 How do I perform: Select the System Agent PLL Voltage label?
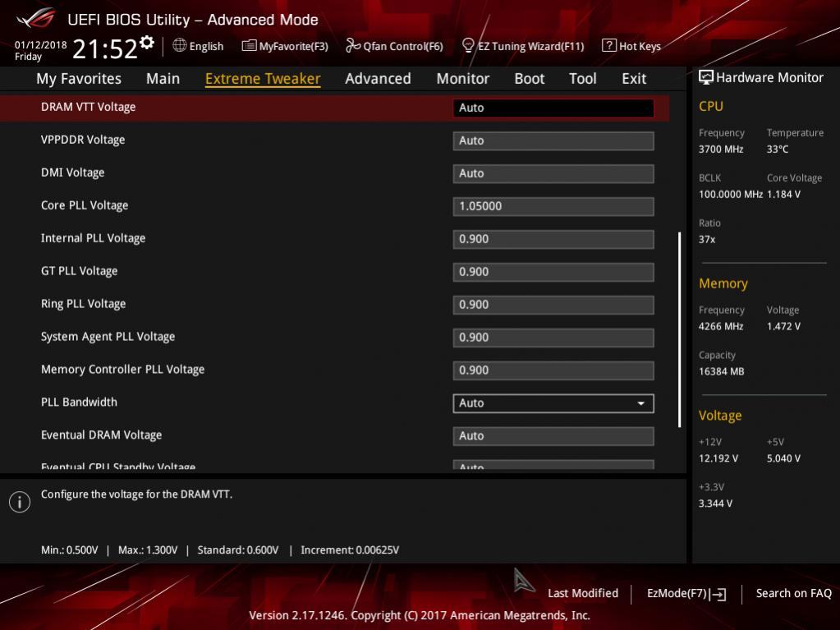coord(108,337)
